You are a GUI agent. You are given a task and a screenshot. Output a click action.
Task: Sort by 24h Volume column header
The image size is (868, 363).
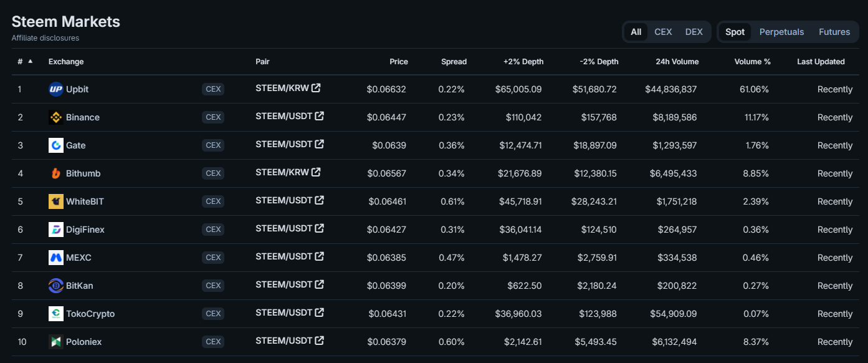coord(677,62)
